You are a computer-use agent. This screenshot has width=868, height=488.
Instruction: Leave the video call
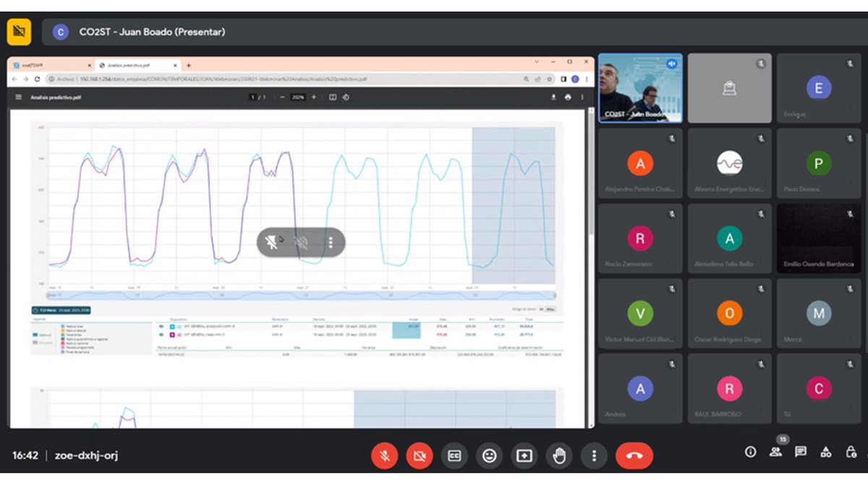coord(634,456)
